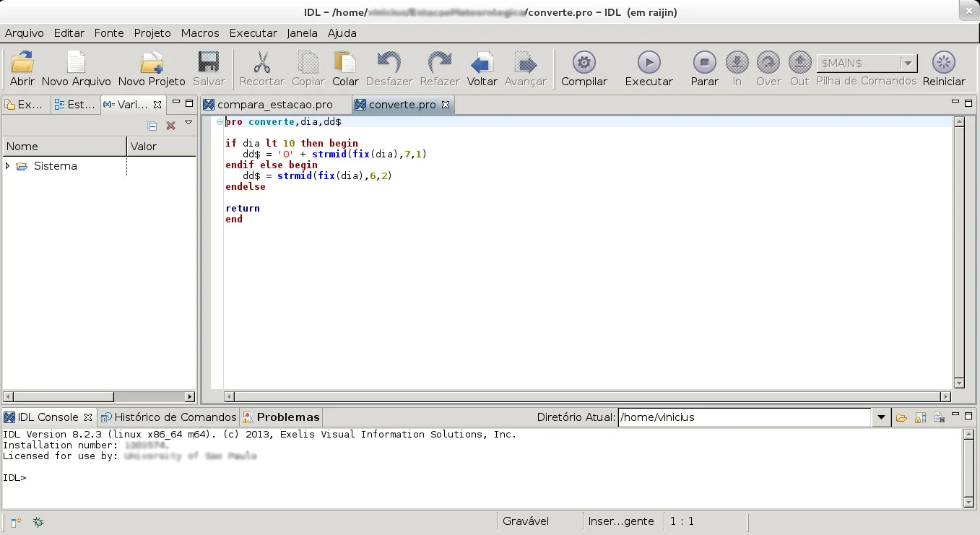Click the Recortar scissors icon
The width and height of the screenshot is (980, 535).
pos(261,63)
